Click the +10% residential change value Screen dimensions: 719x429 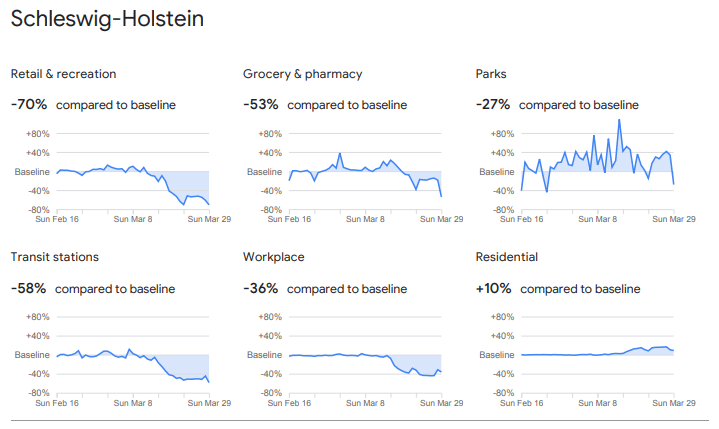493,288
